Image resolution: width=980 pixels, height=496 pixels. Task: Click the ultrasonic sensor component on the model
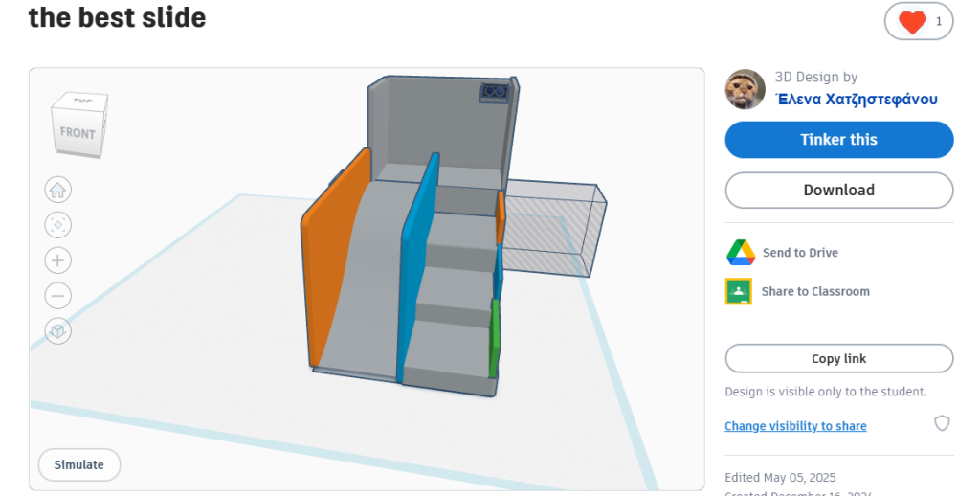[494, 91]
